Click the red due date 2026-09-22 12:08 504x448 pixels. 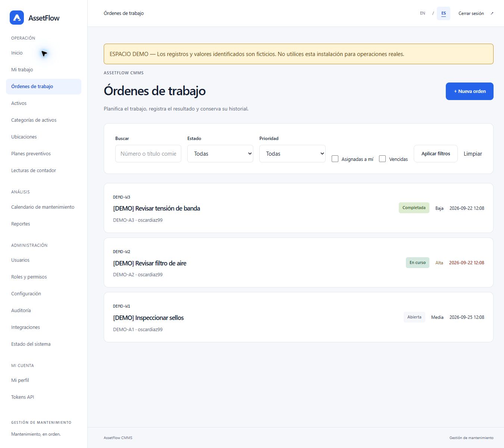(467, 263)
